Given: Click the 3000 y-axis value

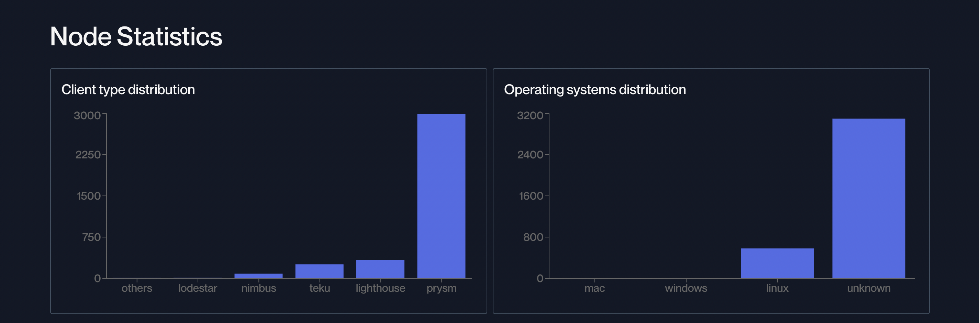Looking at the screenshot, I should [x=87, y=115].
